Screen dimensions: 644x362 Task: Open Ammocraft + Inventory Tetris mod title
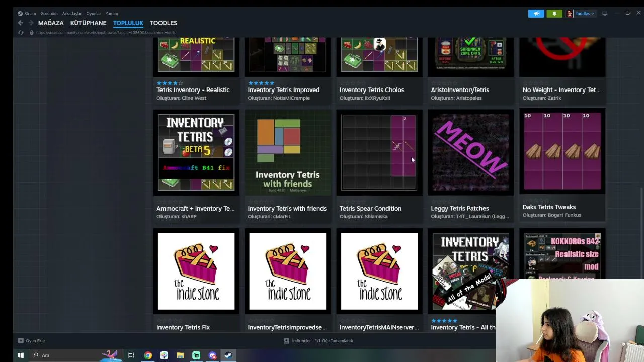(x=196, y=209)
